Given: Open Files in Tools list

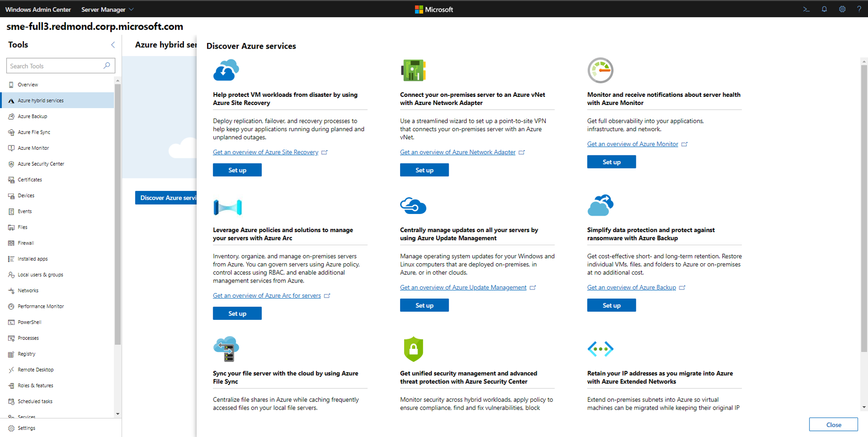Looking at the screenshot, I should coord(57,227).
